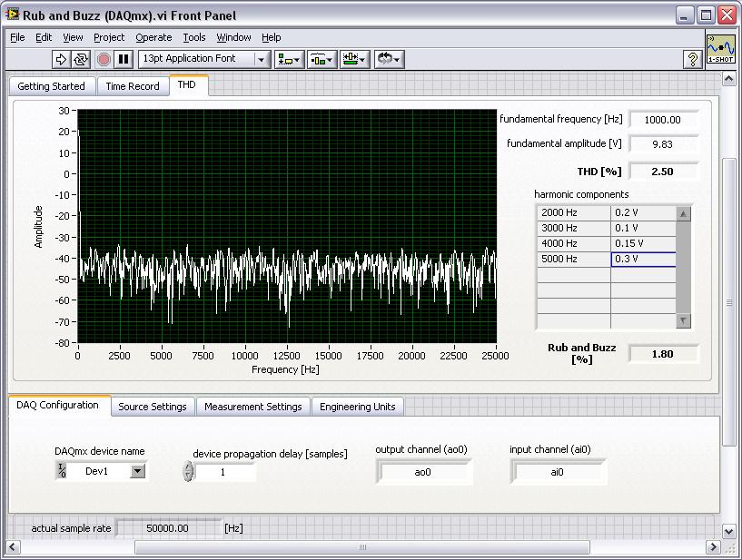Select the Source Settings tab
This screenshot has width=742, height=560.
(153, 407)
